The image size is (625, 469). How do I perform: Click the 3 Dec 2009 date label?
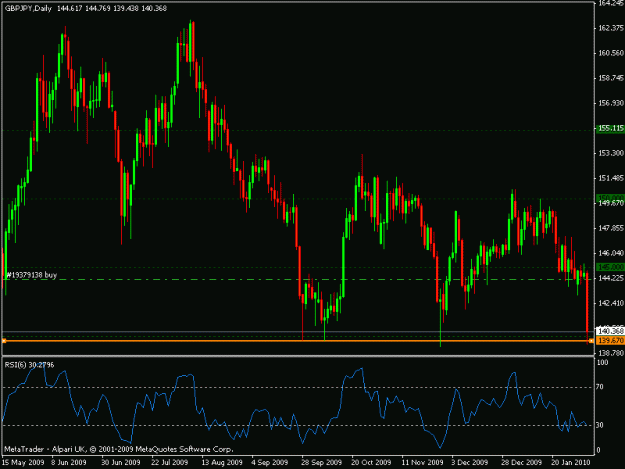pos(470,463)
